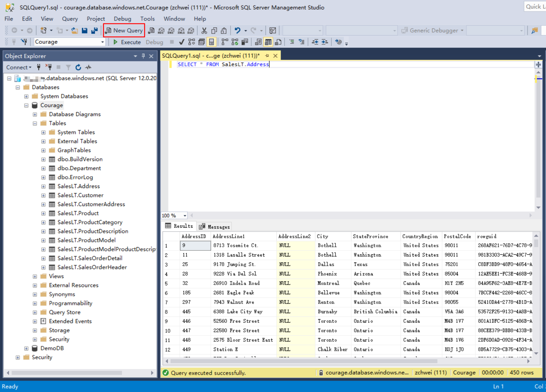Switch to the Results tab
Screen dimensions: 546x392
(179, 226)
